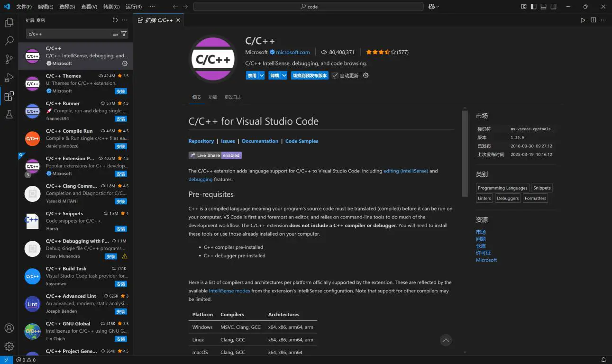Image resolution: width=612 pixels, height=364 pixels.
Task: Open the Search view icon
Action: 9,41
